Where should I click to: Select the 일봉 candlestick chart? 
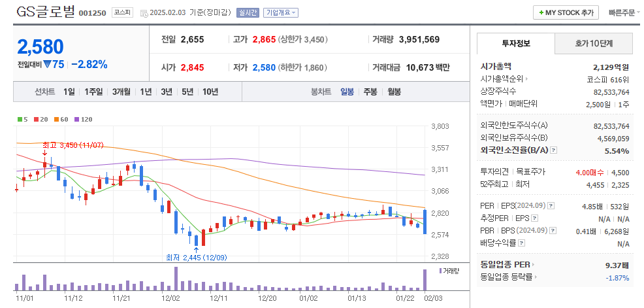click(347, 92)
